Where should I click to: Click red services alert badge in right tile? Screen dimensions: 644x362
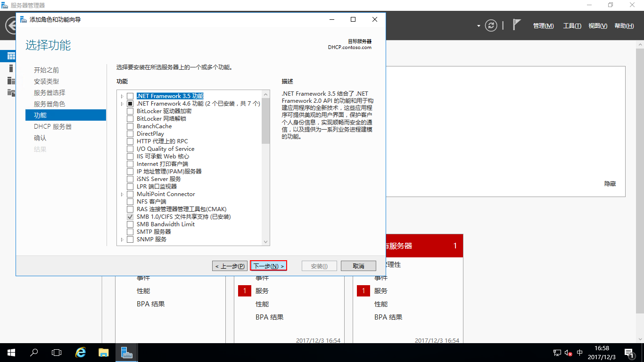(363, 291)
